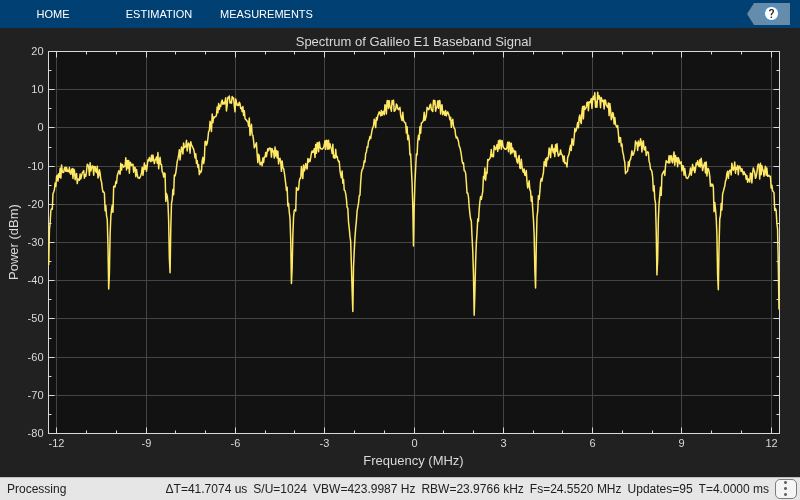Click the spectrum peak near 6 MHz
The image size is (800, 500).
[x=595, y=95]
